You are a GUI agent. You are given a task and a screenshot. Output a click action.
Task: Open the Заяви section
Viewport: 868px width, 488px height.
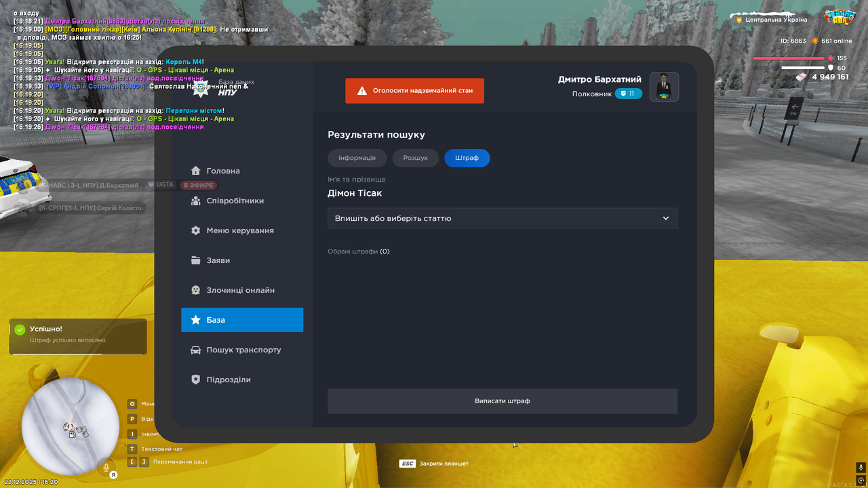[x=242, y=260]
